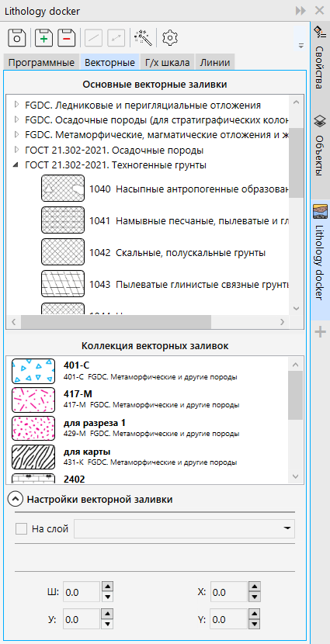The height and width of the screenshot is (644, 330).
Task: Increase the У value with up arrow
Action: (x=107, y=614)
